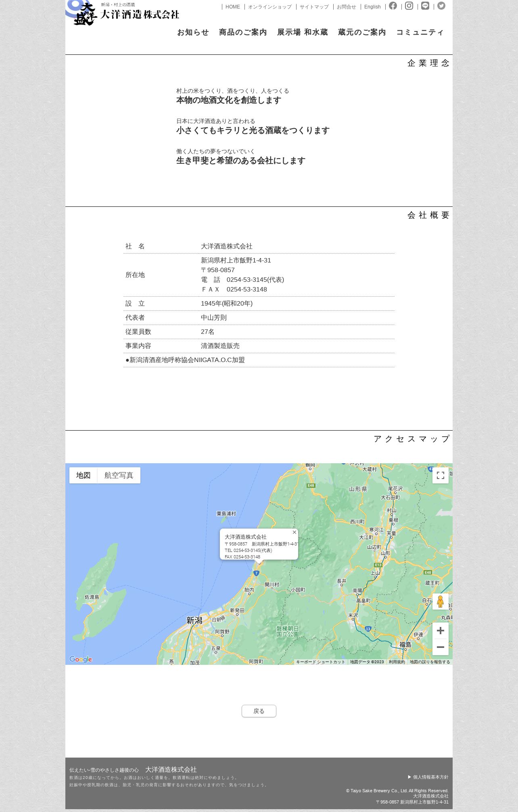The image size is (518, 812).
Task: Click the 本物の地酒文化を創造します heading
Action: point(229,100)
